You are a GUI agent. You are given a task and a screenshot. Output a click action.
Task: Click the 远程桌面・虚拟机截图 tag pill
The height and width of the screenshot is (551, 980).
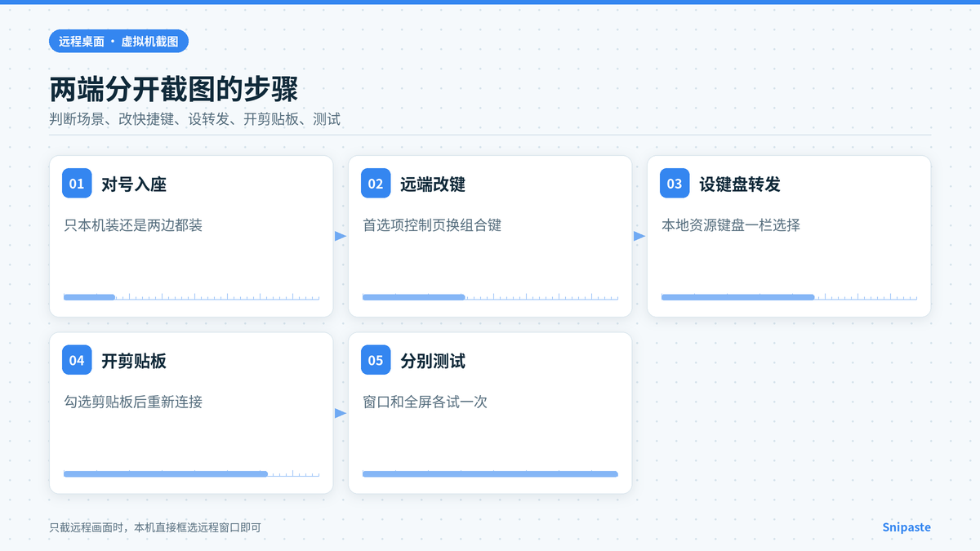118,41
